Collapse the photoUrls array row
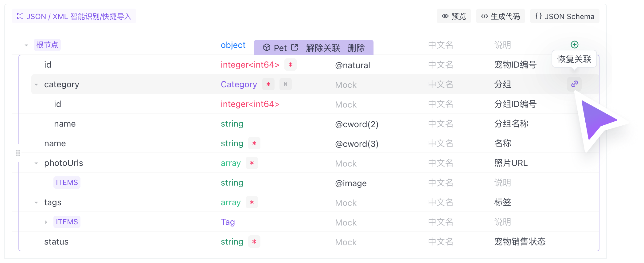Screen dimensions: 644x263 pyautogui.click(x=36, y=163)
